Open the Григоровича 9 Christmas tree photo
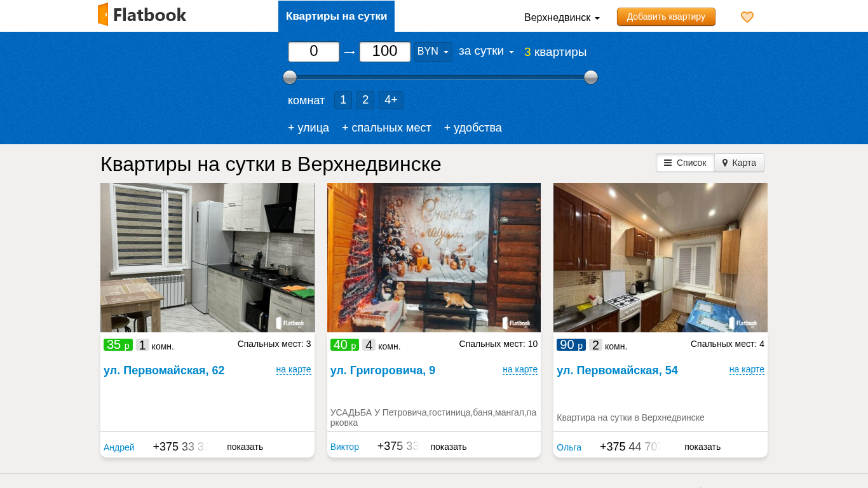The height and width of the screenshot is (488, 868). (x=434, y=257)
